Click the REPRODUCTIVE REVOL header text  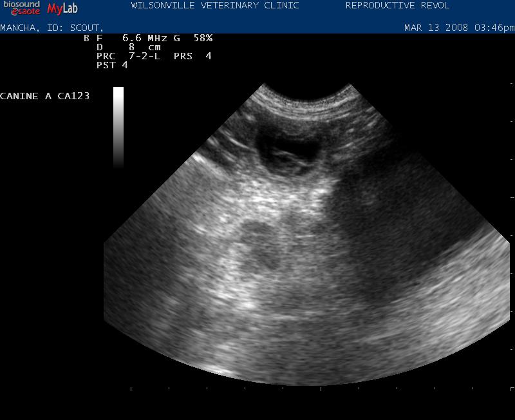point(397,6)
